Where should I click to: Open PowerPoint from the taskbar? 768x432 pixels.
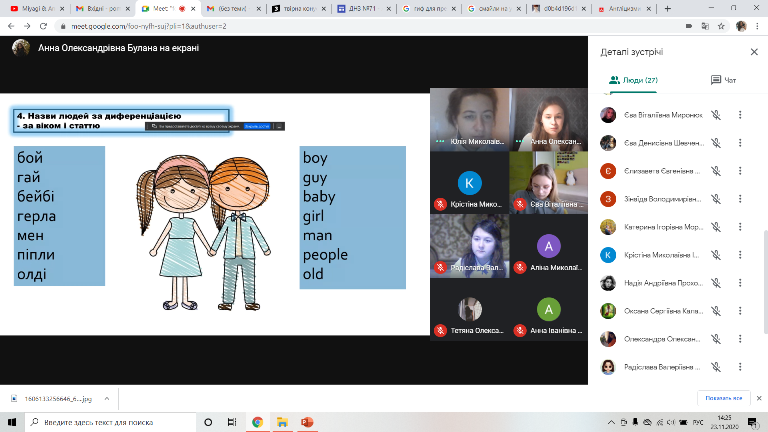(306, 422)
